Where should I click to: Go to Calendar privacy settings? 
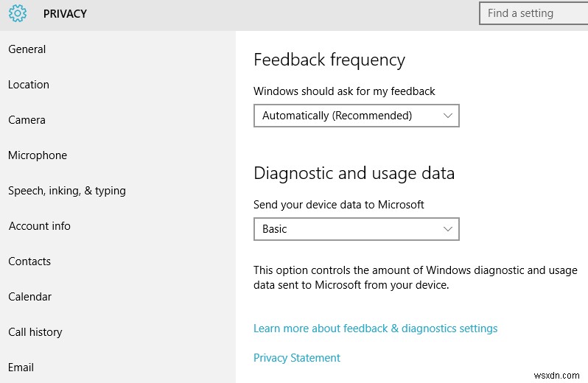30,297
